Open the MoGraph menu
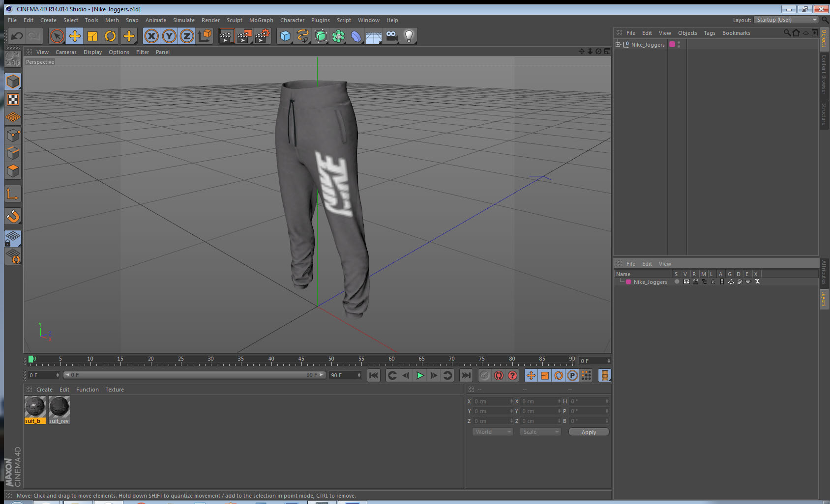The height and width of the screenshot is (504, 830). point(261,20)
